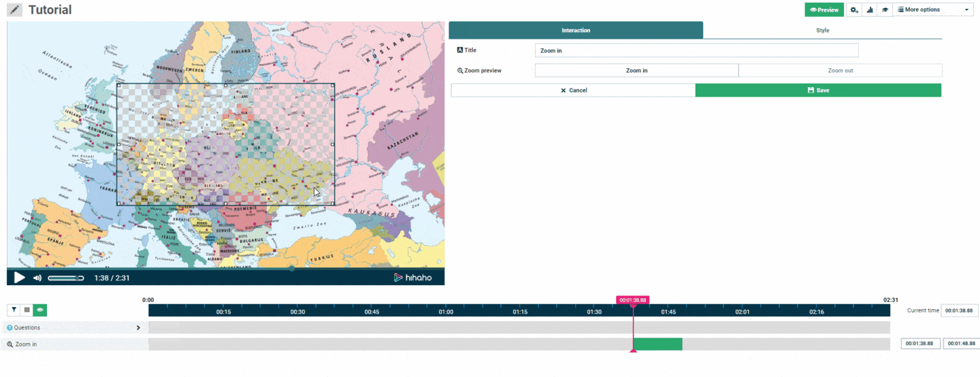Image resolution: width=980 pixels, height=377 pixels.
Task: Click the pencil edit icon beside Tutorial
Action: coord(14,10)
